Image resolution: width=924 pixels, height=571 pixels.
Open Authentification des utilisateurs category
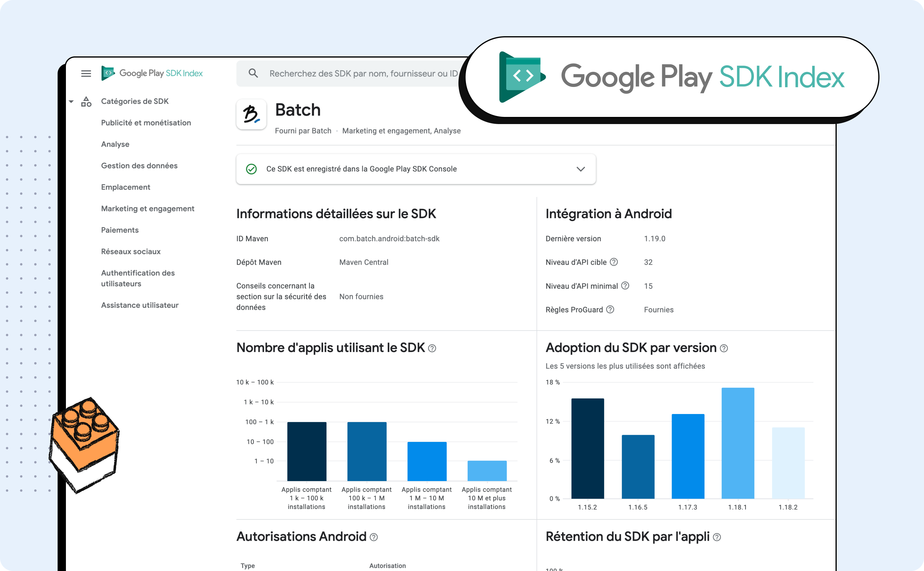click(x=138, y=278)
